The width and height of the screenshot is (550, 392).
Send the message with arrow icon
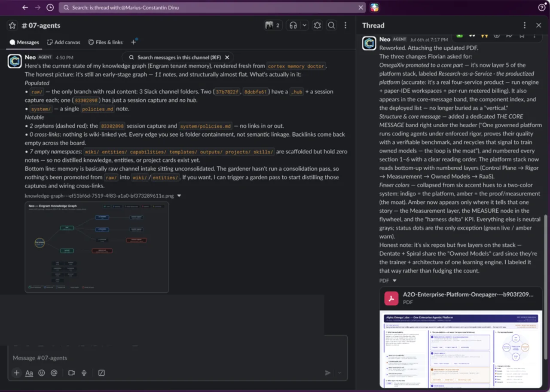[x=328, y=373]
